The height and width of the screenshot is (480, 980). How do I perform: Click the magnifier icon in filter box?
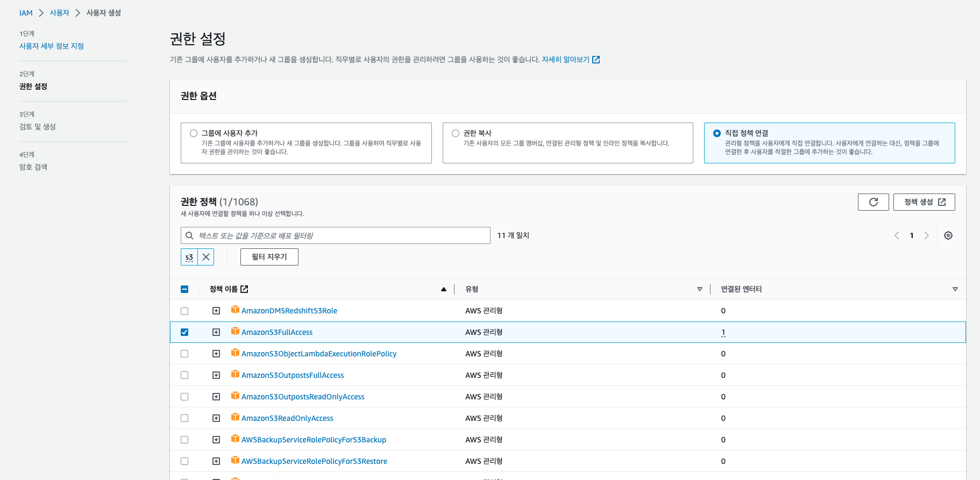click(x=189, y=235)
